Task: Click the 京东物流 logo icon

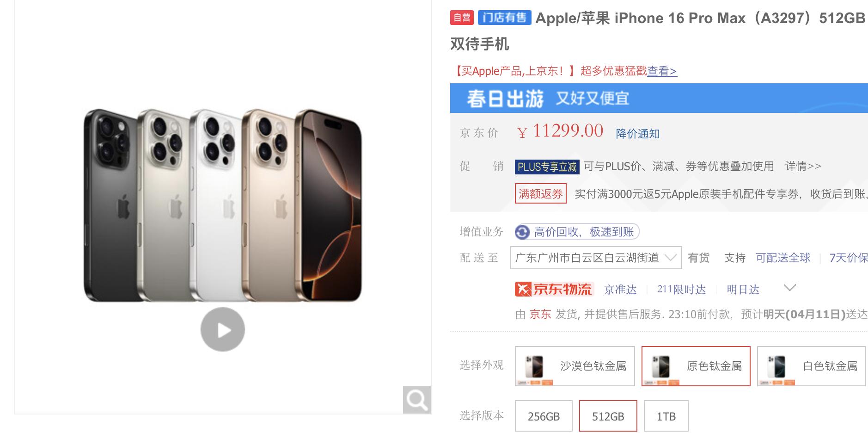Action: (x=554, y=290)
